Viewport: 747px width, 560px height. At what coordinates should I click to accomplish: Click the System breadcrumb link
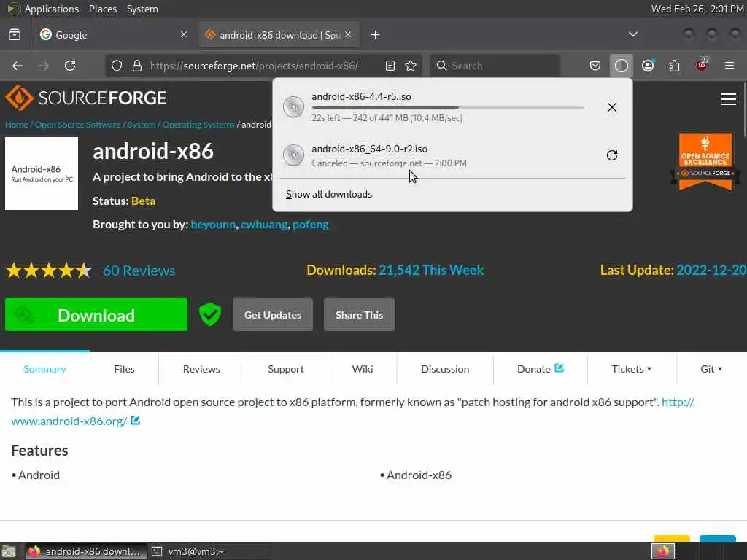142,125
